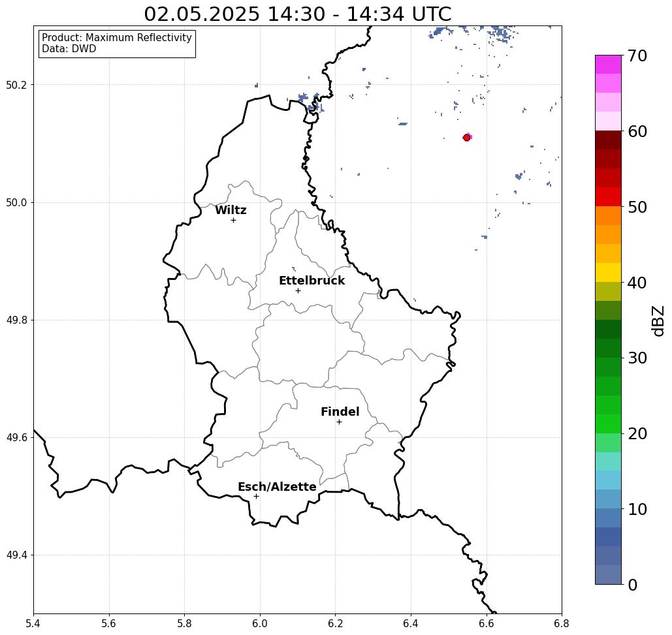Click the lowest blue-grey colorbar segment above 0
Viewport: 672px width, 635px height.
(608, 574)
